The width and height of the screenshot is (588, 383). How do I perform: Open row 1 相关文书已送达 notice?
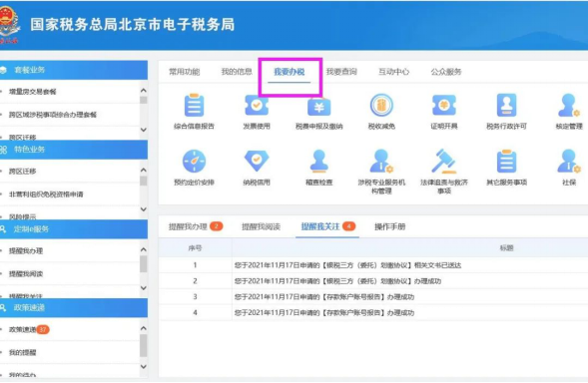pos(348,265)
